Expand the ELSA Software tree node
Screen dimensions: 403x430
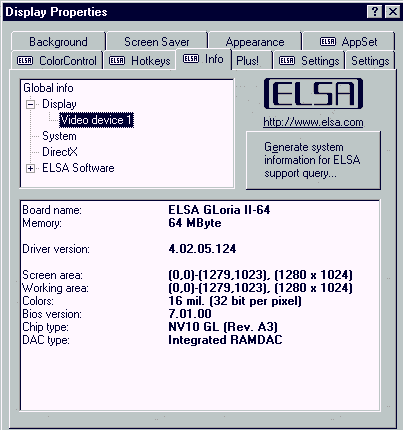(30, 168)
